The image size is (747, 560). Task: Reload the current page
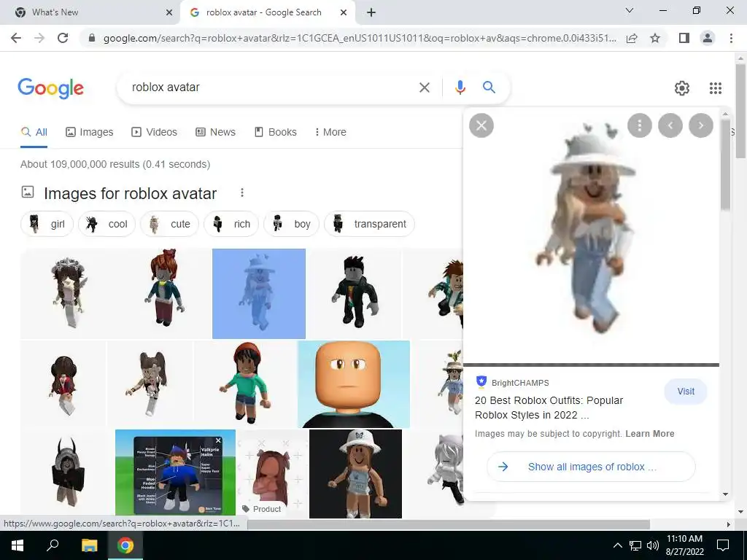coord(63,38)
